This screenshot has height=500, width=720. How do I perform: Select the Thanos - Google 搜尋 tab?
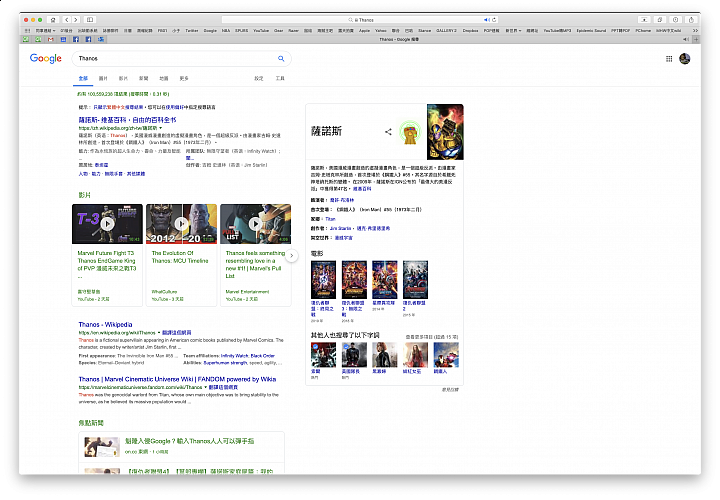tap(399, 39)
